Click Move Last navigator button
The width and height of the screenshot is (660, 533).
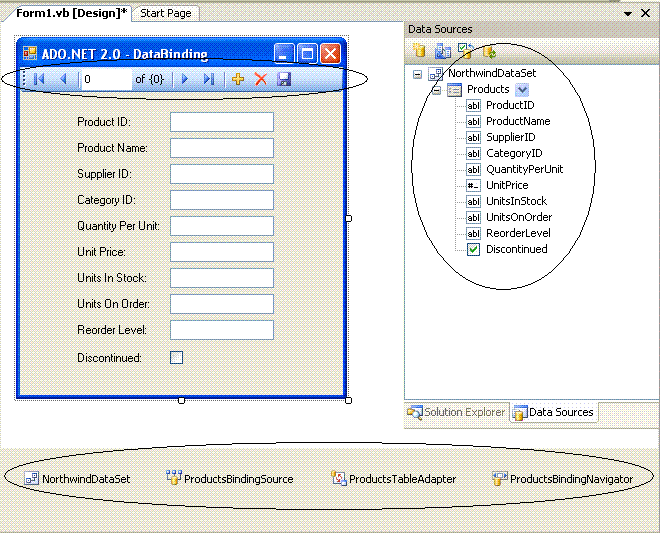209,79
